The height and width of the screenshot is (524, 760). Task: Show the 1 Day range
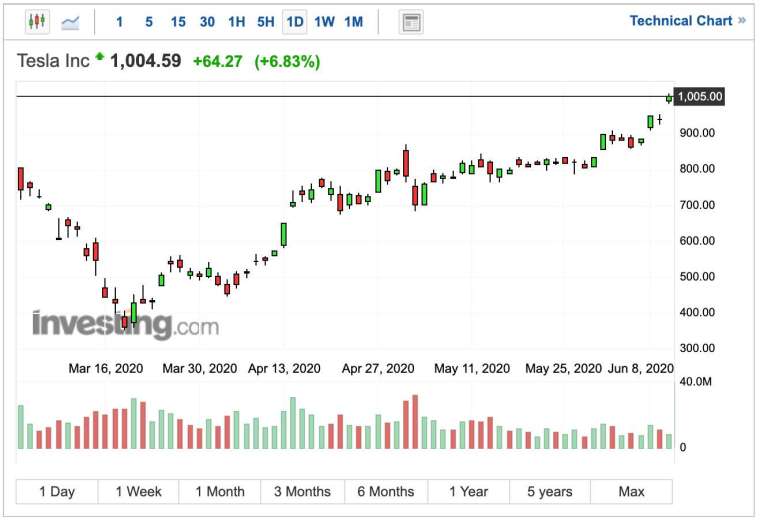pos(57,492)
